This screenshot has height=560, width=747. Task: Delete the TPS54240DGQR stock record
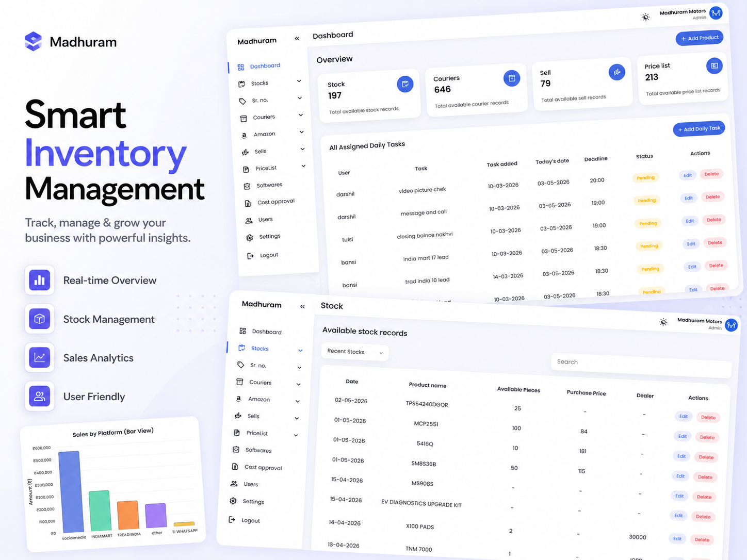[x=708, y=418]
